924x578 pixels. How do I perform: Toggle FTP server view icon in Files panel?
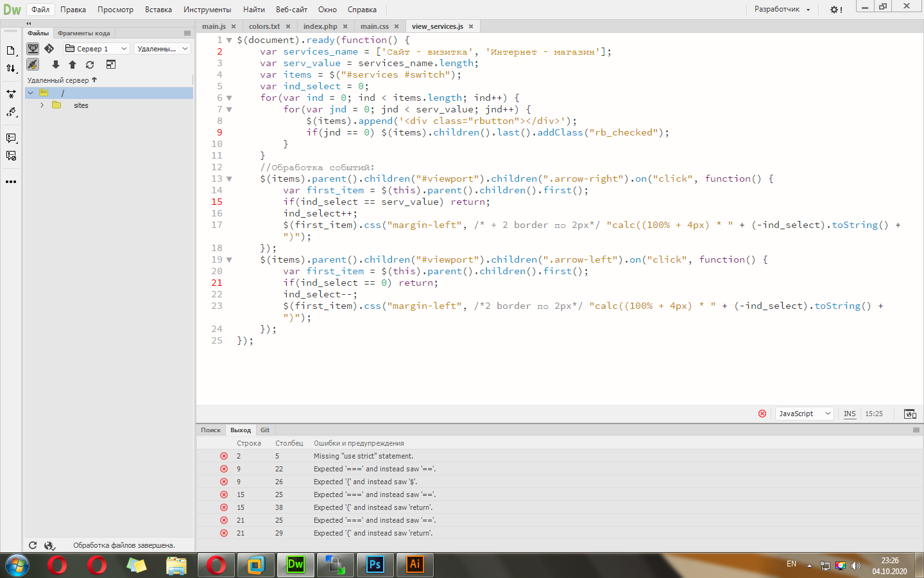click(33, 49)
